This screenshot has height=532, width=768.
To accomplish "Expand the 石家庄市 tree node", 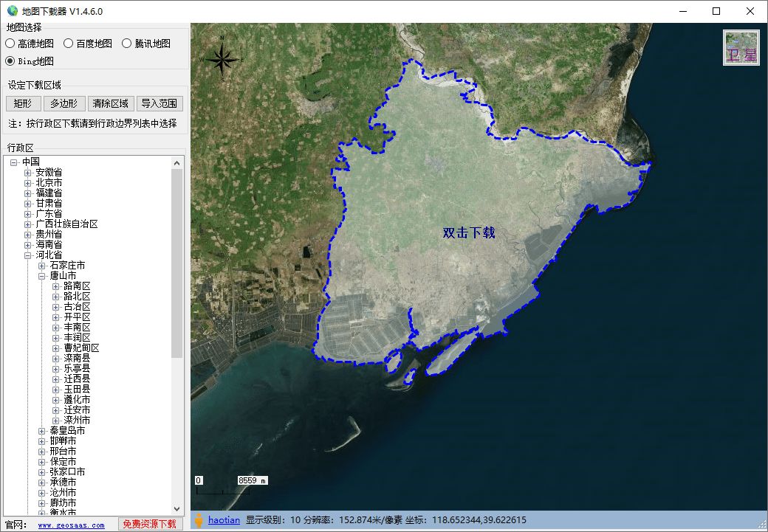I will point(41,266).
